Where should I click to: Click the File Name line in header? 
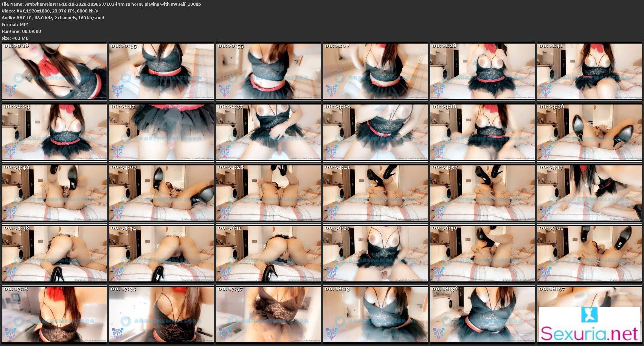coord(101,4)
